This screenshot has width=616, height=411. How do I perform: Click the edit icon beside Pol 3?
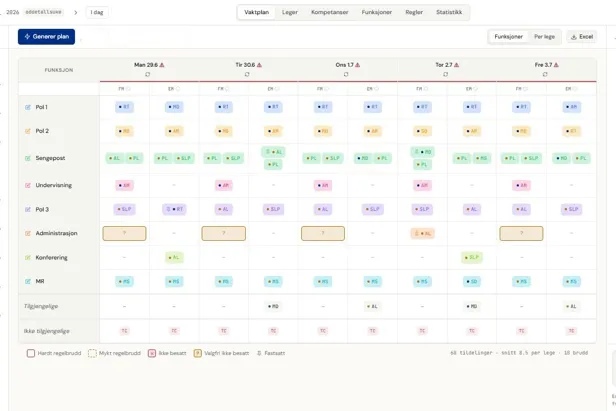[28, 210]
